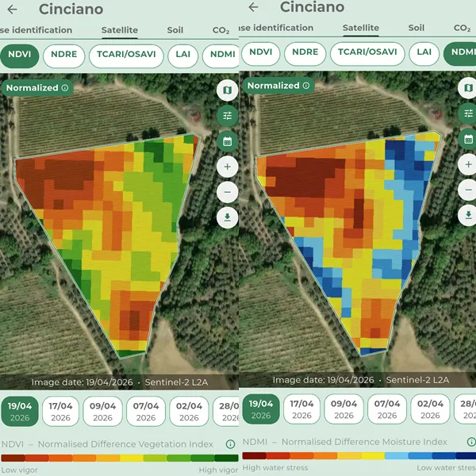Zoom out with minus in left NDVI map
This screenshot has width=476, height=476.
click(228, 192)
